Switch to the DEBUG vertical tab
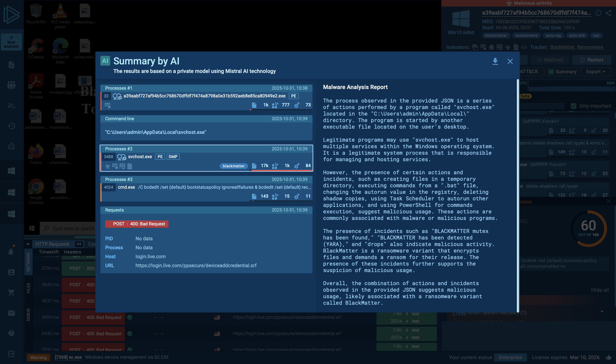616x364 pixels. click(x=29, y=314)
